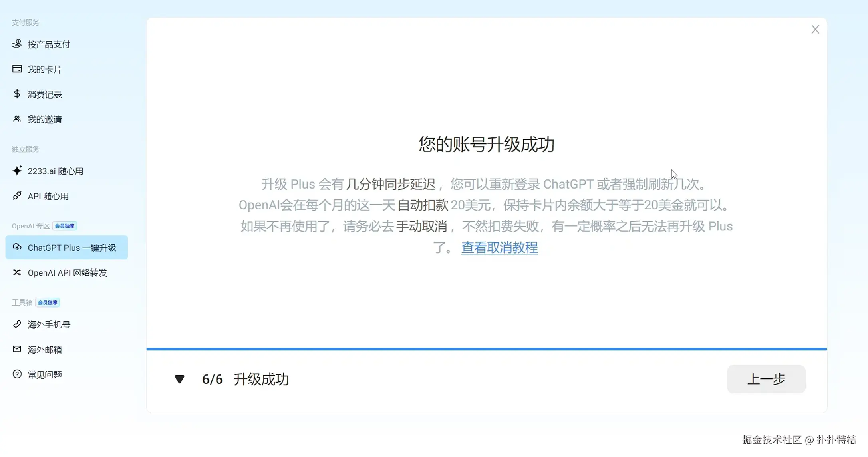The width and height of the screenshot is (868, 457).
Task: Click the people icon for 我的邀请
Action: [17, 119]
